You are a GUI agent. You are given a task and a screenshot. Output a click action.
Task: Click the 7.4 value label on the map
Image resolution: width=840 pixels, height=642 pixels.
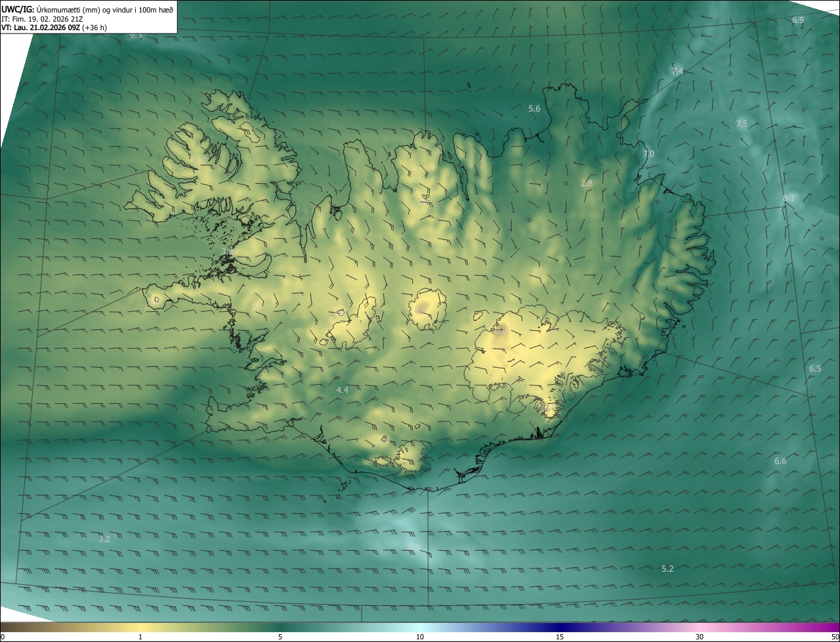point(677,71)
